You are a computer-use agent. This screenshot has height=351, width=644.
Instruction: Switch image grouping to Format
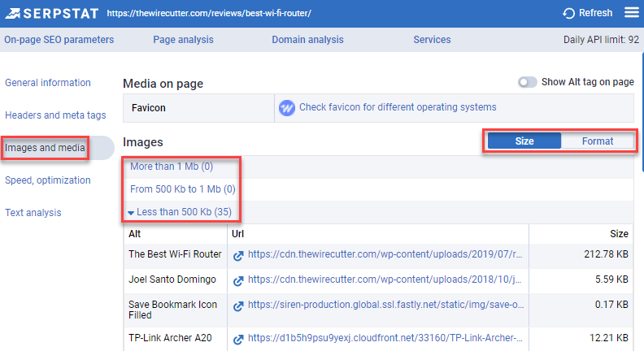pos(598,141)
